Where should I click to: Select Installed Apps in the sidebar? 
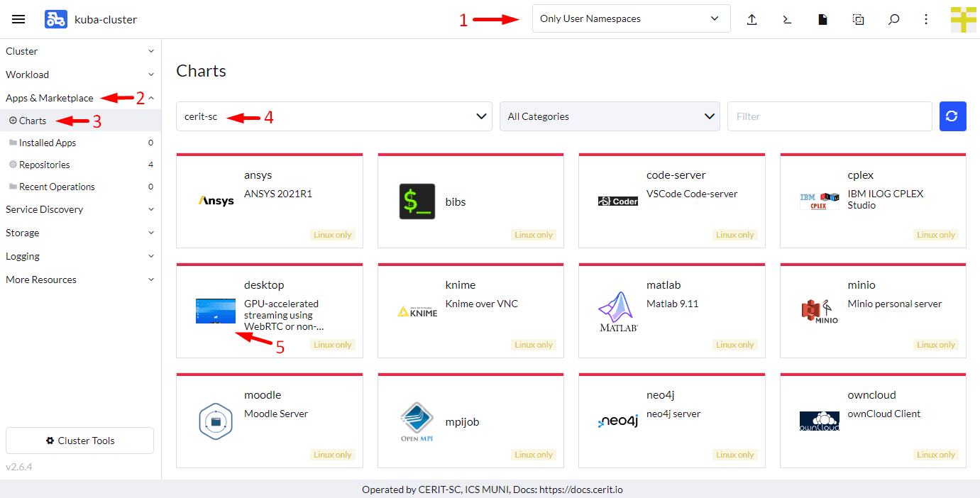point(48,143)
